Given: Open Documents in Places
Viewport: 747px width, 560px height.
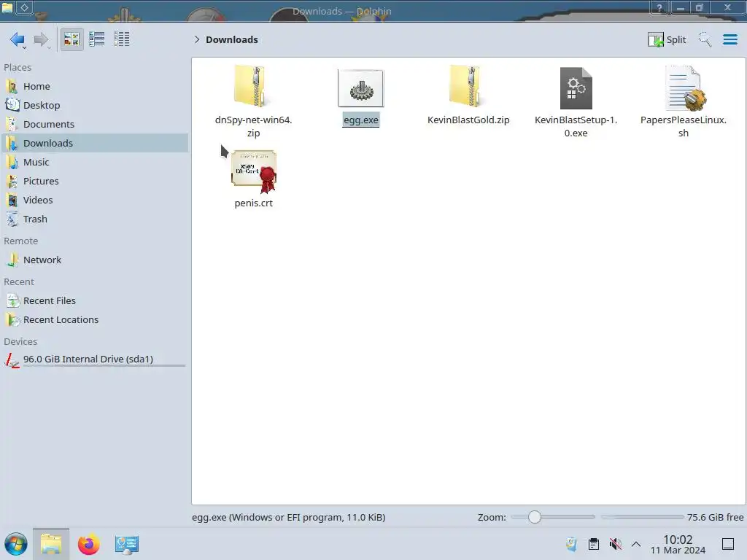Looking at the screenshot, I should tap(94, 124).
